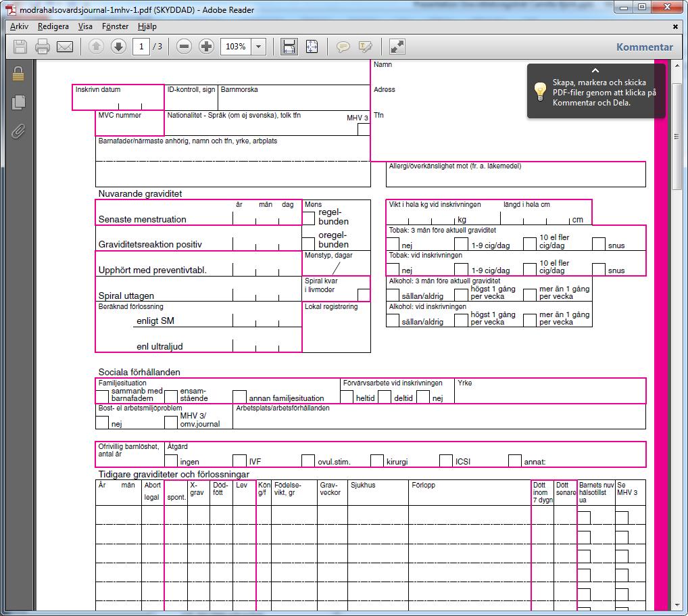This screenshot has width=688, height=616.
Task: Click the 'Sjukhus' column header
Action: (x=363, y=485)
